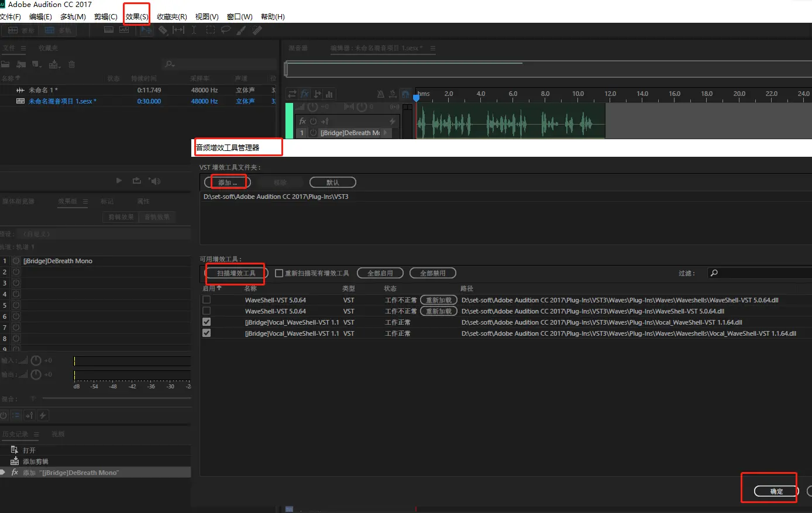This screenshot has height=513, width=812.
Task: Open the 历史记录 panel menu
Action: pos(36,434)
